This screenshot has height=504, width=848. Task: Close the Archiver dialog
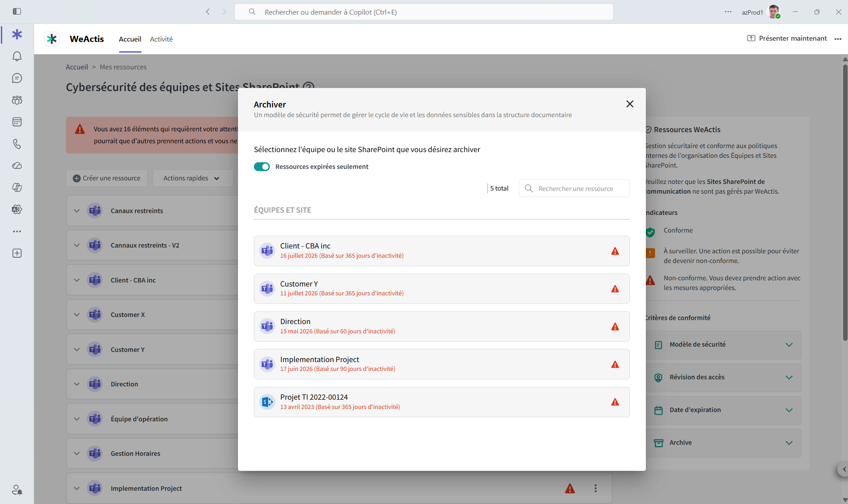tap(630, 104)
